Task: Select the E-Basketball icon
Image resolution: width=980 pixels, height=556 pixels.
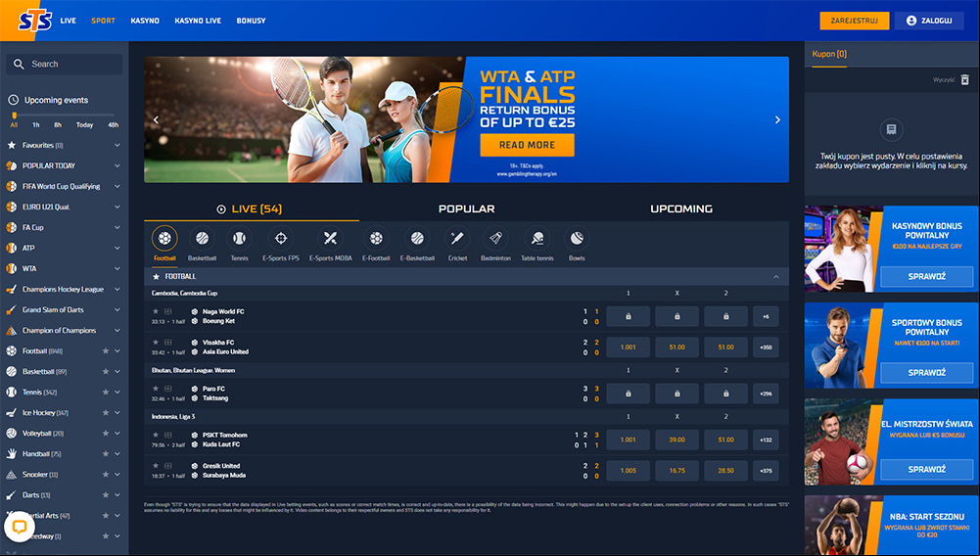Action: (417, 238)
